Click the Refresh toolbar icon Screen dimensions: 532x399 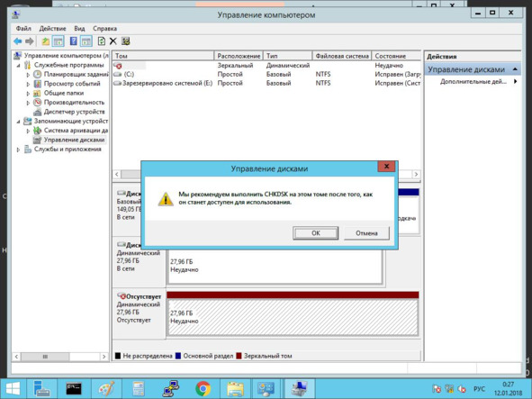click(101, 41)
